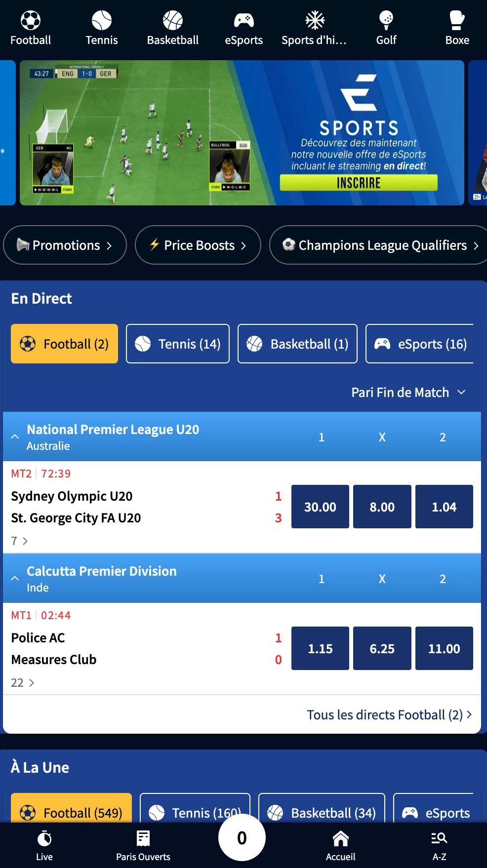
Task: Open Paris Ouverts receipt icon
Action: point(143,838)
